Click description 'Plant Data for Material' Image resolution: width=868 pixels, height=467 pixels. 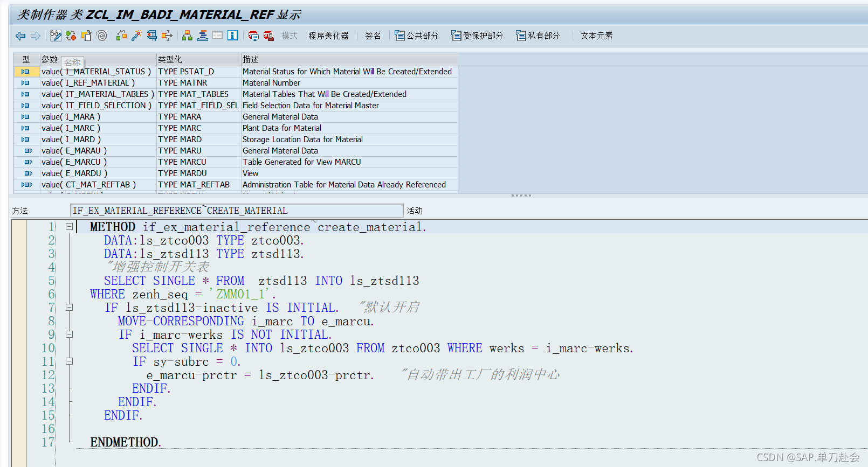click(x=282, y=128)
